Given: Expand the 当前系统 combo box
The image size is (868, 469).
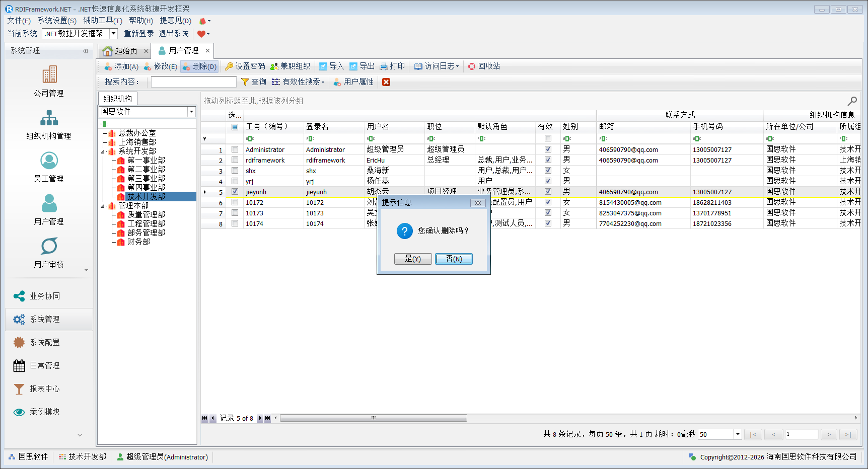Looking at the screenshot, I should tap(113, 34).
